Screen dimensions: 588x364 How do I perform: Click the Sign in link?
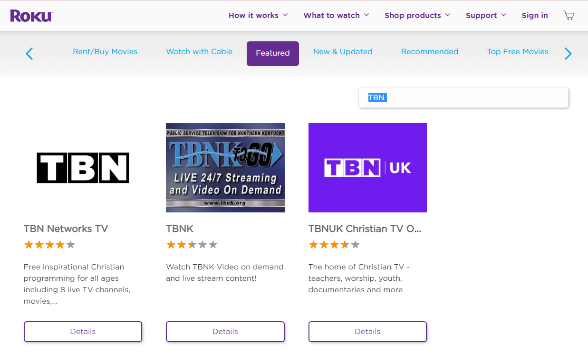(x=534, y=15)
